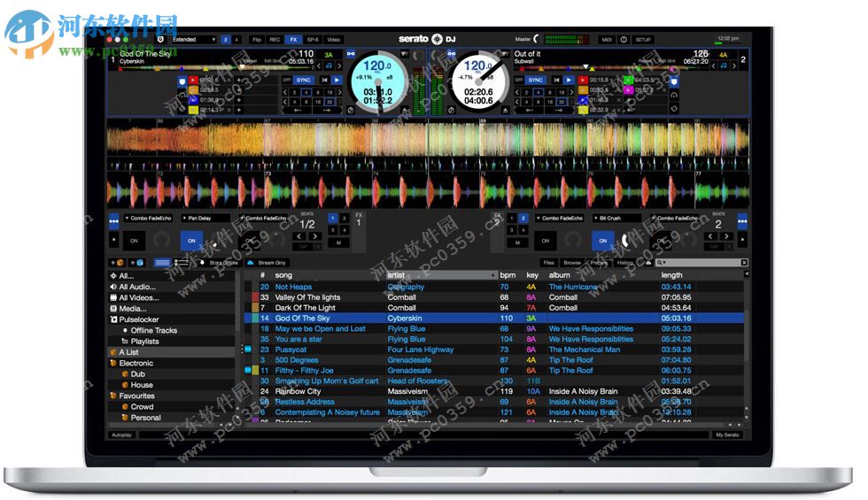This screenshot has height=500, width=868.
Task: Click the artist column sort arrow
Action: pos(492,275)
